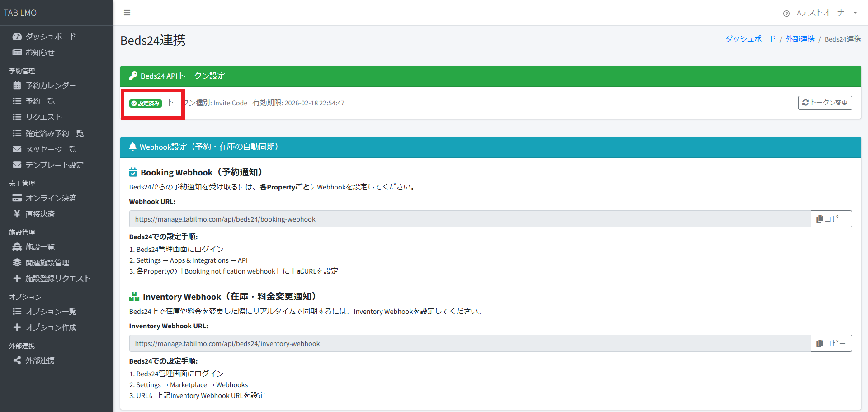The image size is (868, 412).
Task: Open the Aテストオーナー user dropdown
Action: (x=826, y=13)
